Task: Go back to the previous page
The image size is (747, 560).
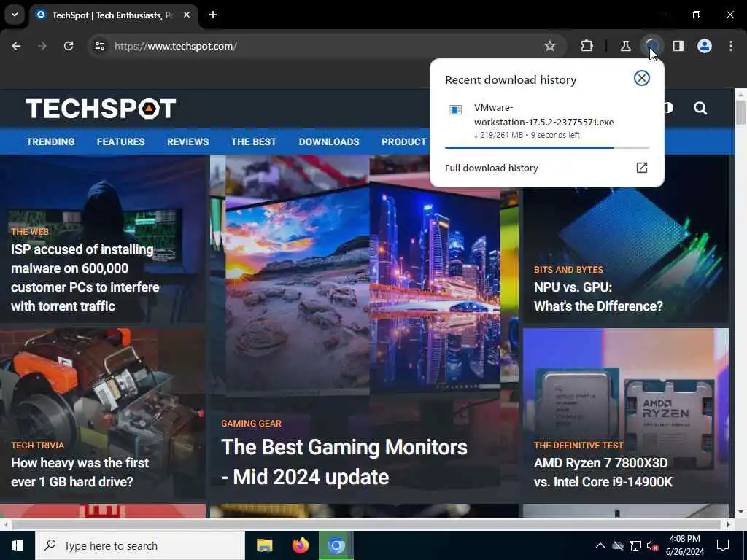Action: tap(16, 46)
